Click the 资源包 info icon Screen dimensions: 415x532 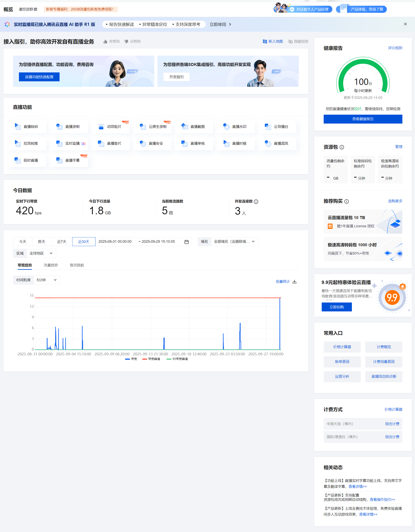coord(342,147)
